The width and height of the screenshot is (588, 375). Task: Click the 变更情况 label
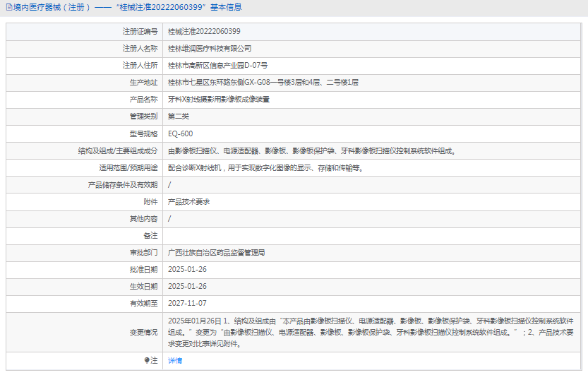coord(143,332)
